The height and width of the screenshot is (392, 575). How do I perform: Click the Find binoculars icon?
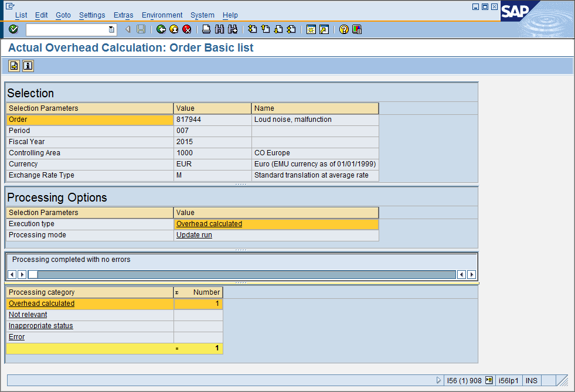point(219,29)
